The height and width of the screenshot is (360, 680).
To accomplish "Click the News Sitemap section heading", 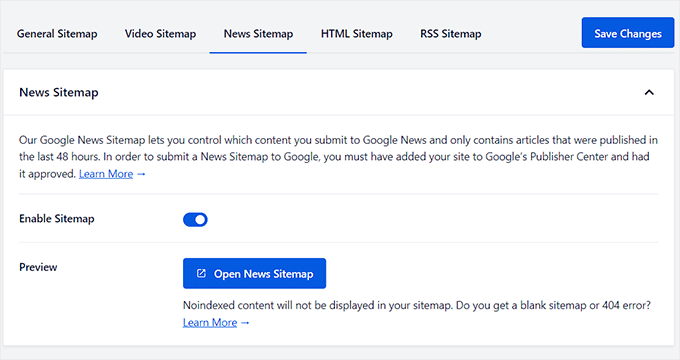I will pyautogui.click(x=59, y=92).
